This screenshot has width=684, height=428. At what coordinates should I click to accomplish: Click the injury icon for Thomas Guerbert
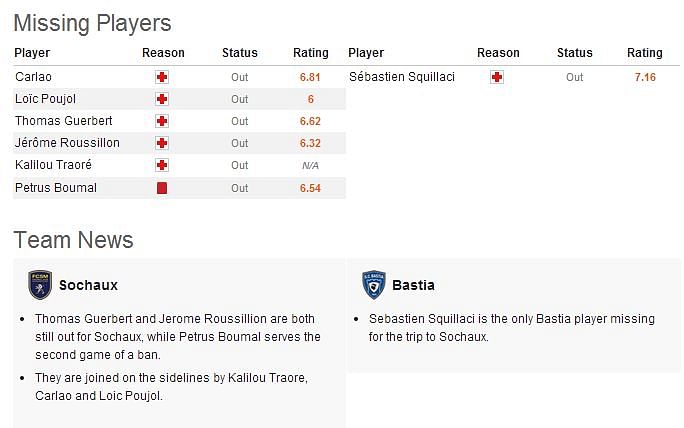click(162, 121)
